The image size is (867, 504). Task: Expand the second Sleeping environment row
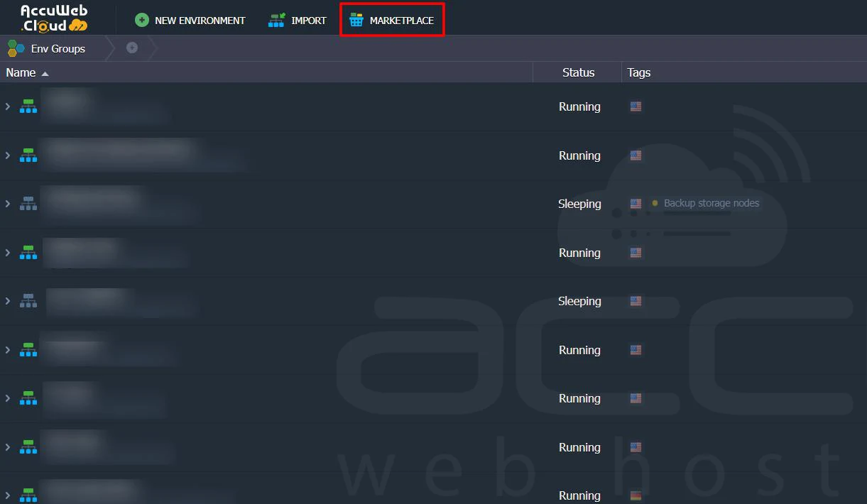8,301
